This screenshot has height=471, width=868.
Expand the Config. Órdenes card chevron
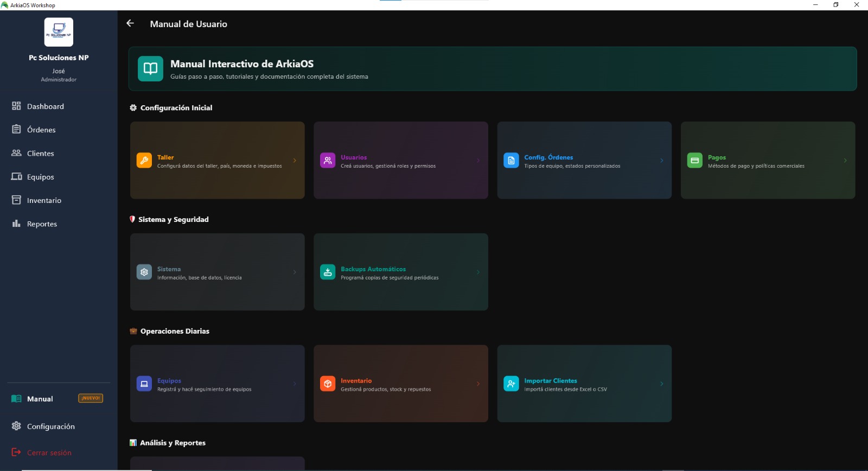[x=661, y=161]
